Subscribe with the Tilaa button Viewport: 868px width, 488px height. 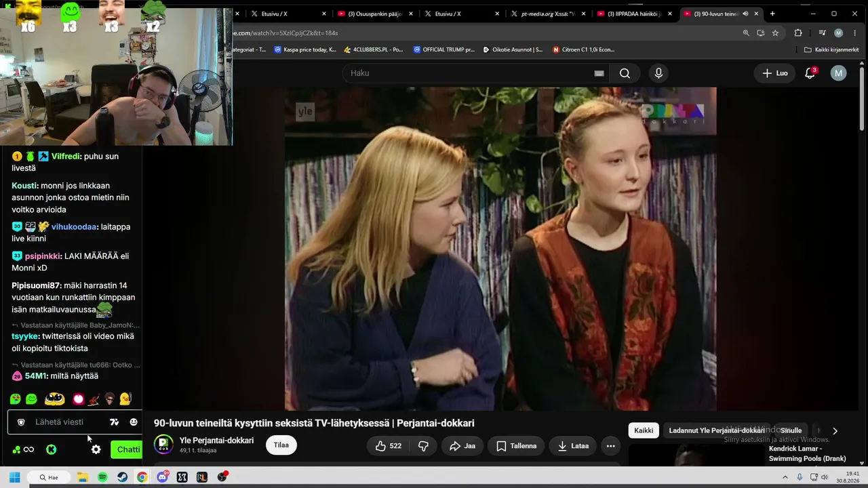(x=281, y=445)
